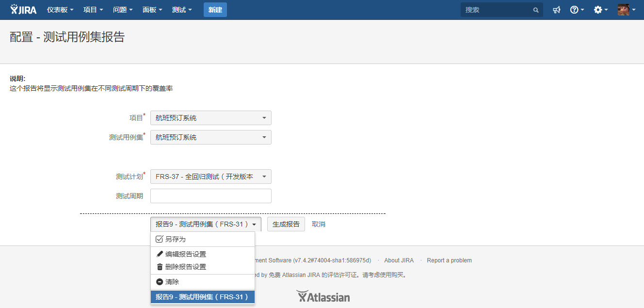Screen dimensions: 644x308
Task: Click the 取消 link
Action: coord(319,224)
